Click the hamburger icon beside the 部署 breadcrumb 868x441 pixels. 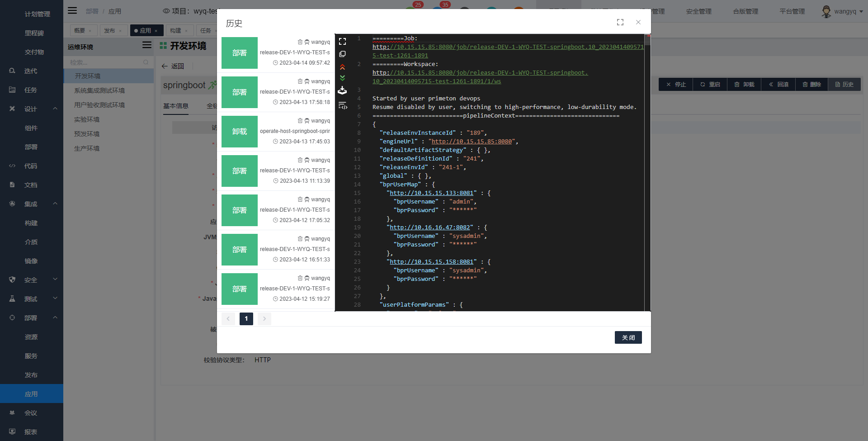tap(72, 10)
